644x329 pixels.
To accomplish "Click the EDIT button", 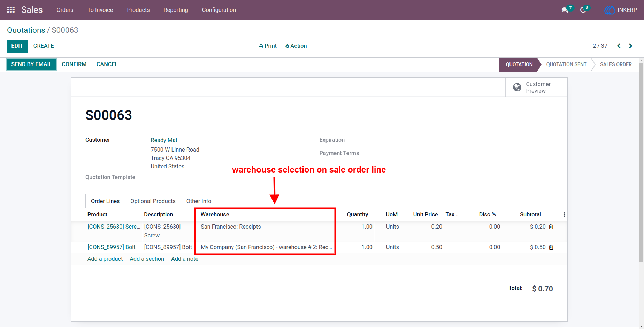I will (x=17, y=46).
